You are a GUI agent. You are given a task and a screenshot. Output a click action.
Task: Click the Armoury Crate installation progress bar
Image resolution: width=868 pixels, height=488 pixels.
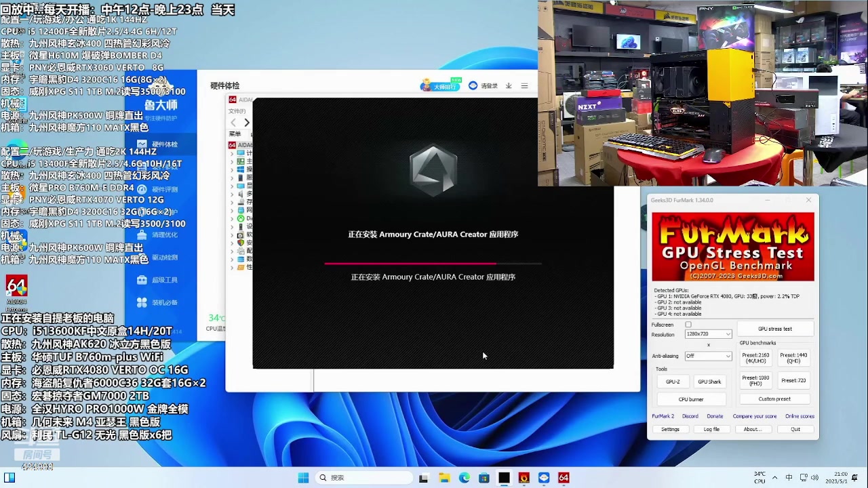click(x=433, y=263)
